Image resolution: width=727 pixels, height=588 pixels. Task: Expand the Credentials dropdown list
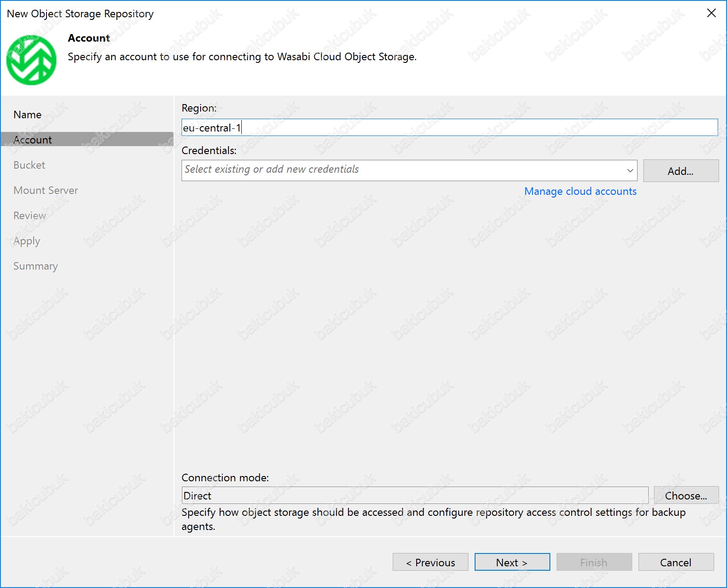(630, 170)
